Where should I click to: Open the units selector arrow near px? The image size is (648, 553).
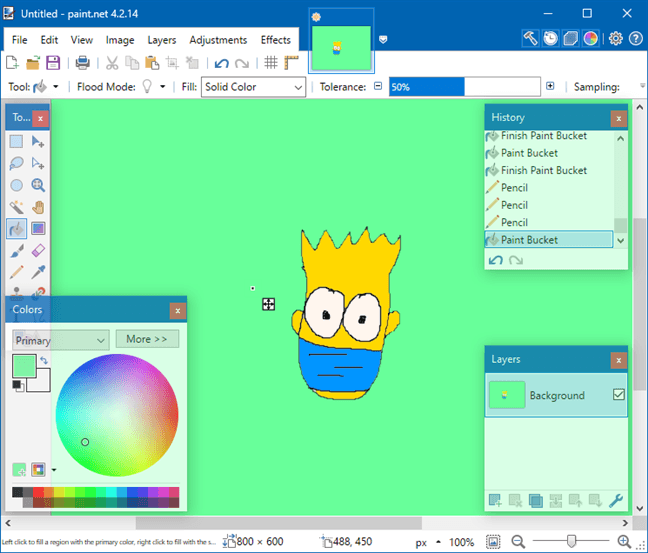click(x=438, y=542)
